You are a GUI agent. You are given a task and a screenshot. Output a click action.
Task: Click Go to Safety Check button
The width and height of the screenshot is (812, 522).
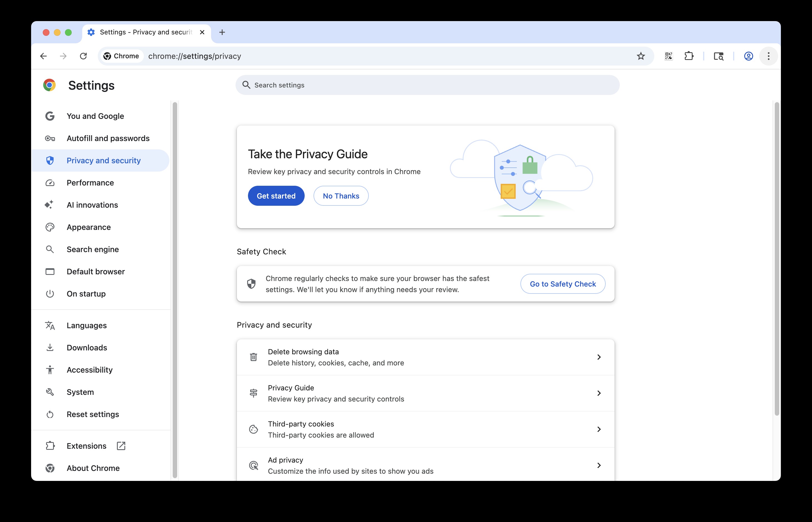[563, 284]
